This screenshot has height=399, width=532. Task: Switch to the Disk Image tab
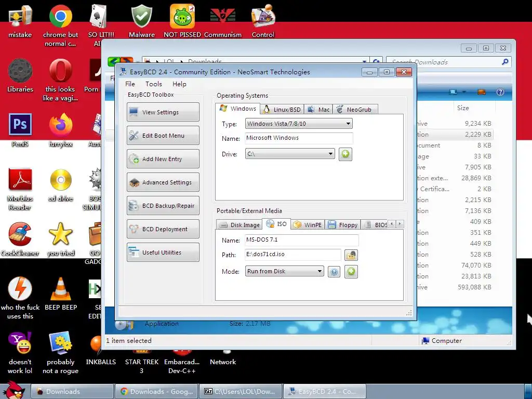click(240, 225)
